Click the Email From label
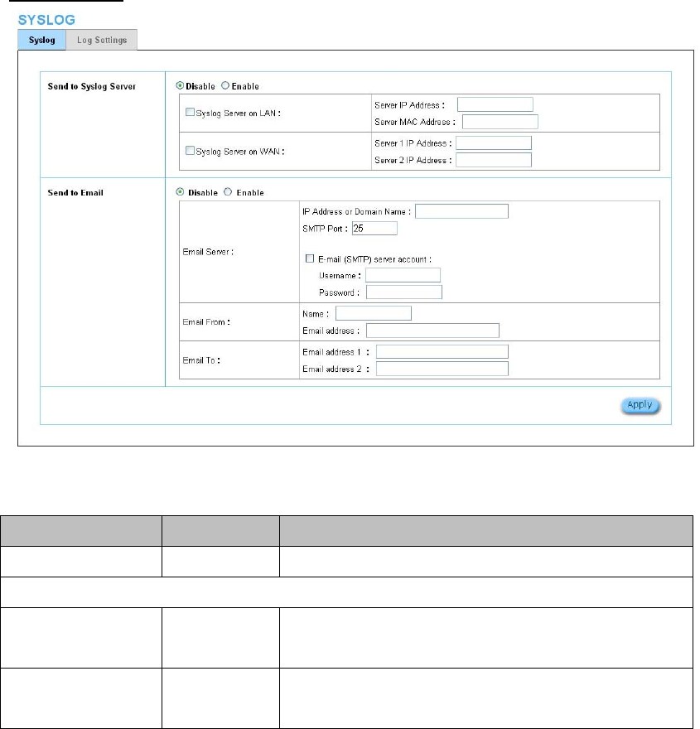 [206, 322]
